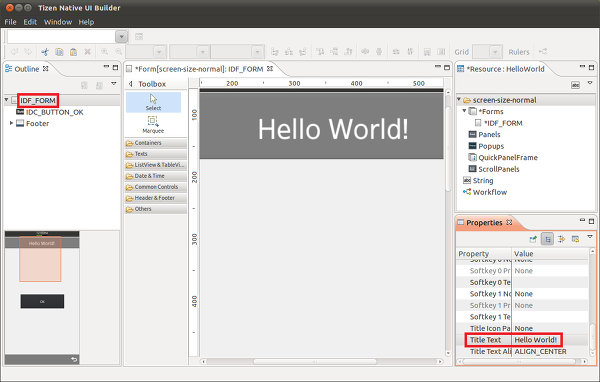The height and width of the screenshot is (382, 600).
Task: Open the Edit menu
Action: (x=30, y=22)
